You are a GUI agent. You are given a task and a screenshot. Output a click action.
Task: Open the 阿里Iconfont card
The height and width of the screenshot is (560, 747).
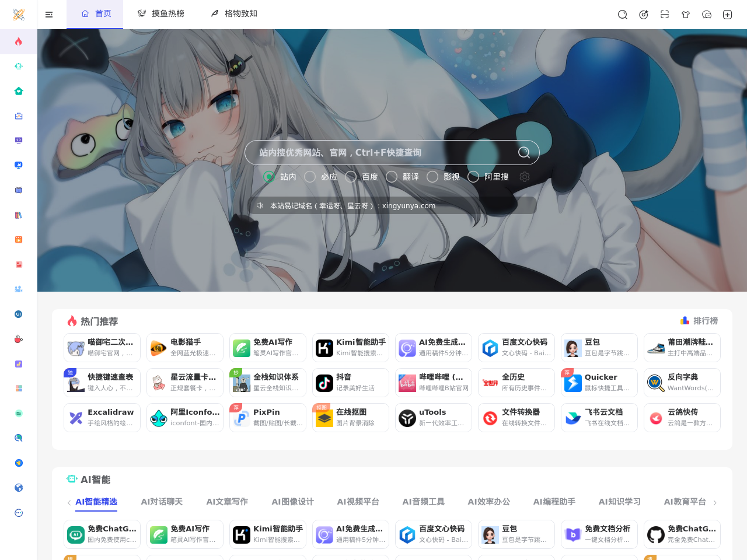(x=185, y=418)
